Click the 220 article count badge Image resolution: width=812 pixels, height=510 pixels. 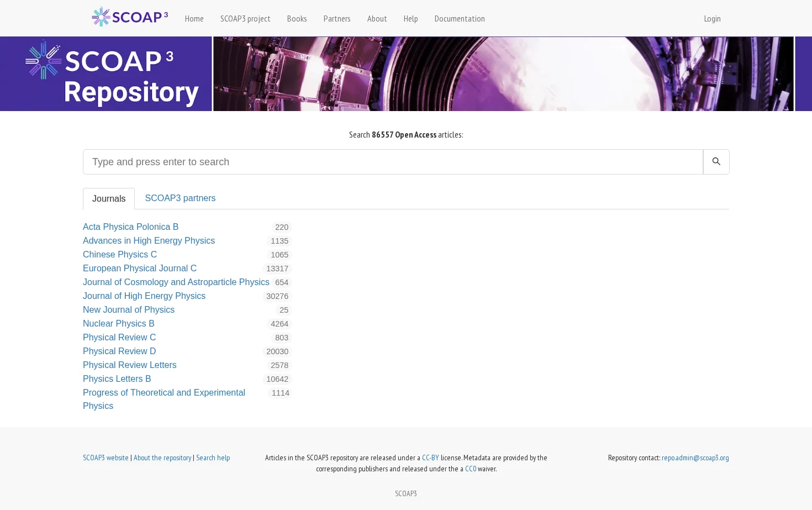pos(282,227)
